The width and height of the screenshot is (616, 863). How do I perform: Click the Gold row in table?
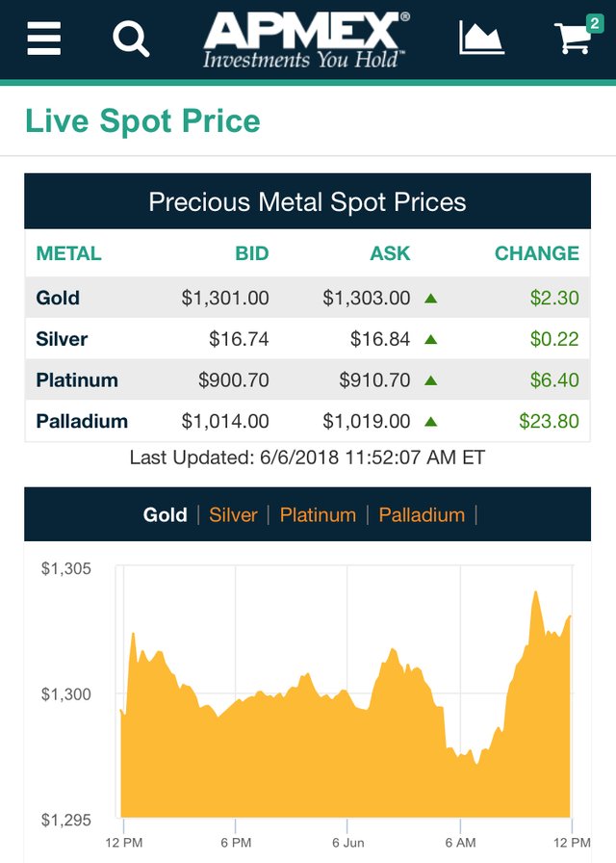click(58, 298)
